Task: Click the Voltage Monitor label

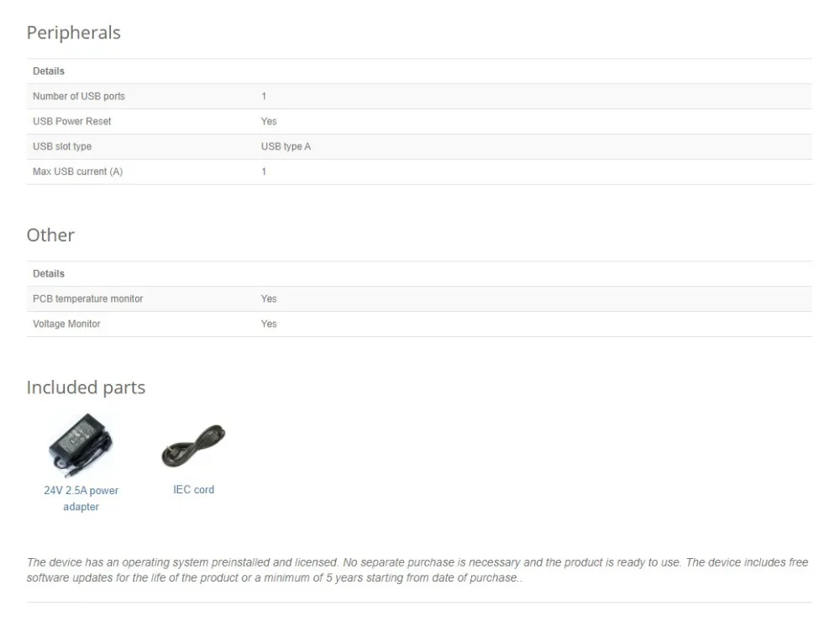Action: [66, 324]
